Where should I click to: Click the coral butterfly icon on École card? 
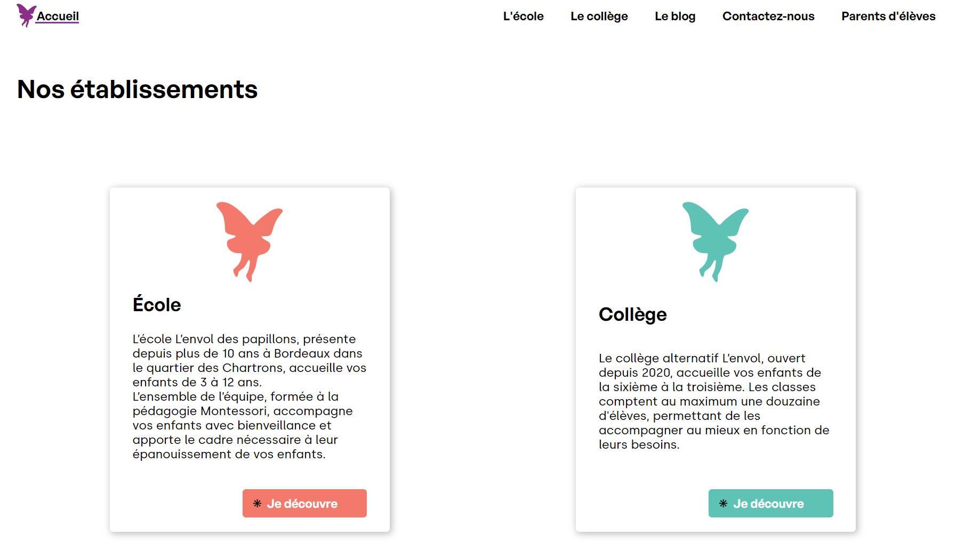250,241
